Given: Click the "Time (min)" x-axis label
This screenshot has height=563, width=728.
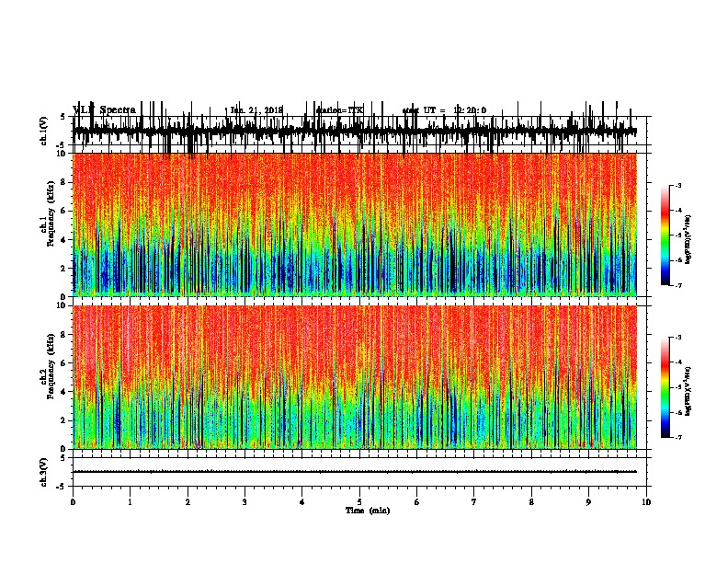Looking at the screenshot, I should point(368,511).
